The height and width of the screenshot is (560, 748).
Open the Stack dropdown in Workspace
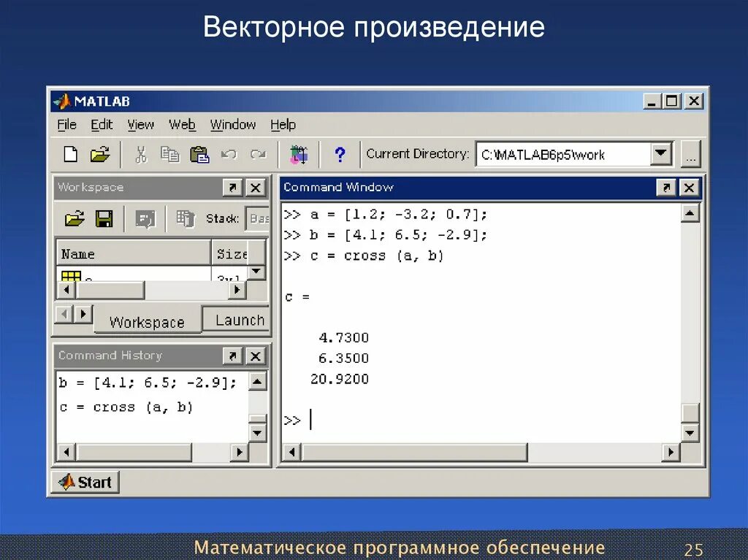coord(257,218)
